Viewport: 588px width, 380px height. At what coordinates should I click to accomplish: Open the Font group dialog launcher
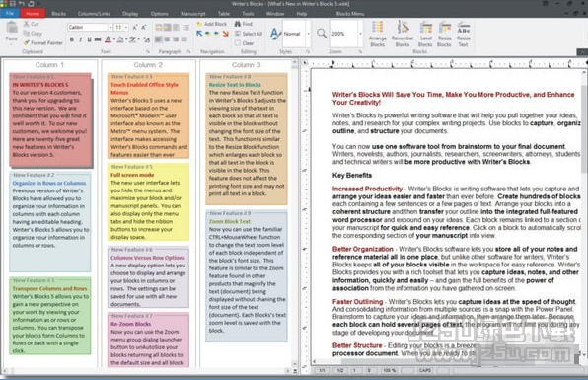[148, 51]
